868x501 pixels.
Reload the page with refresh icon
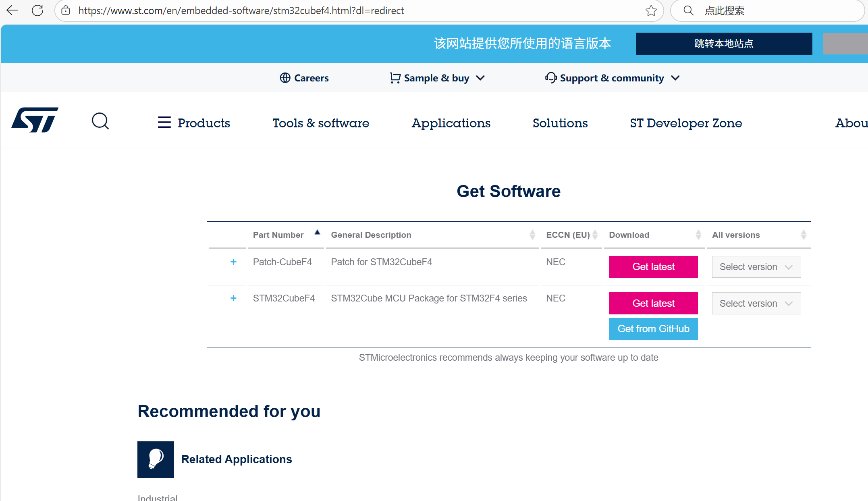pyautogui.click(x=37, y=10)
